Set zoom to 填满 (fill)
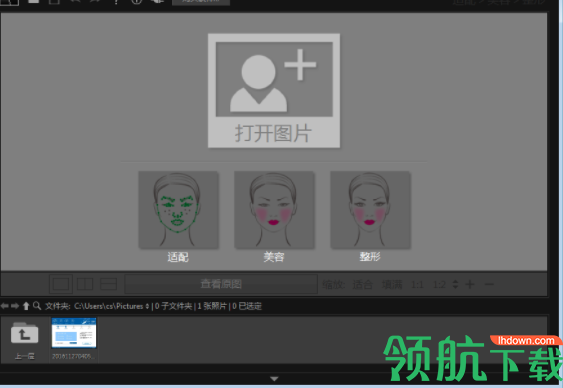Image resolution: width=563 pixels, height=388 pixels. 392,285
